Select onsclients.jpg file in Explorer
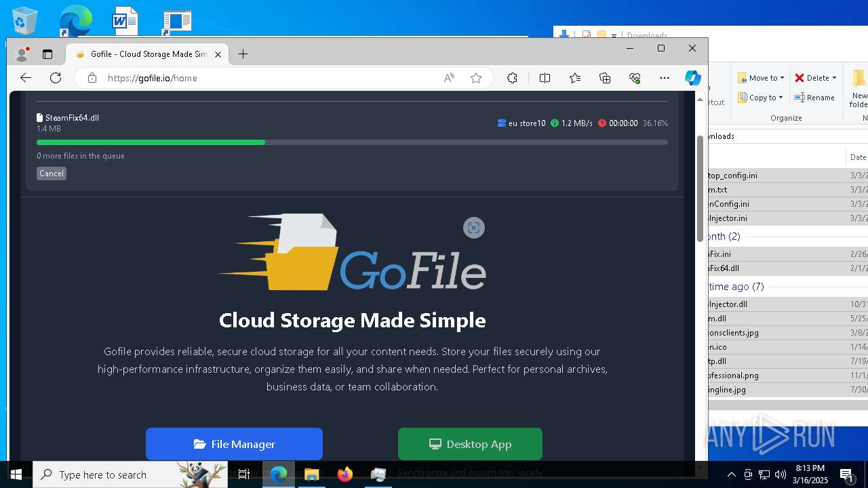Screen dimensions: 868x488 (734, 333)
